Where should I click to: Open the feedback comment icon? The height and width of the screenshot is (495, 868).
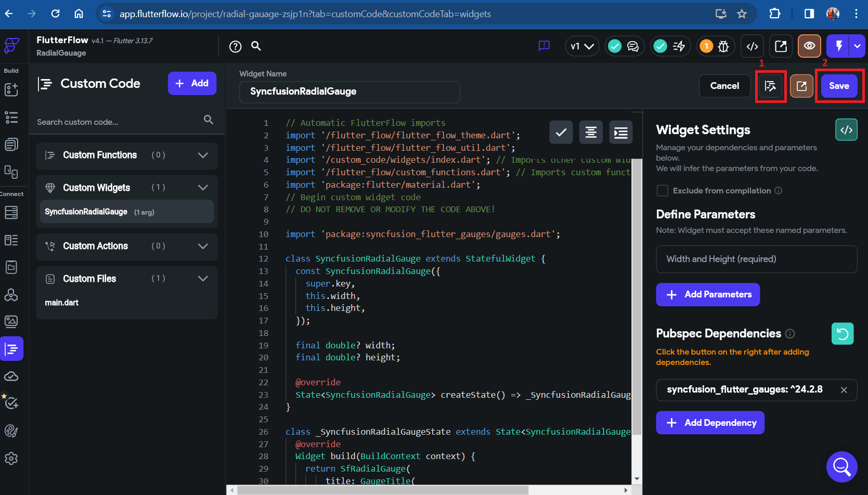pos(544,46)
